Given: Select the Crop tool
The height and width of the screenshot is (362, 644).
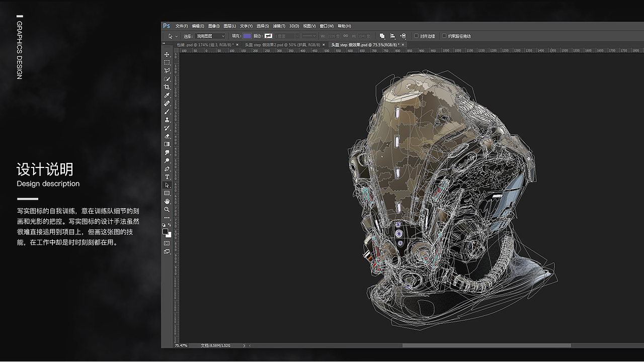Looking at the screenshot, I should coord(167,87).
